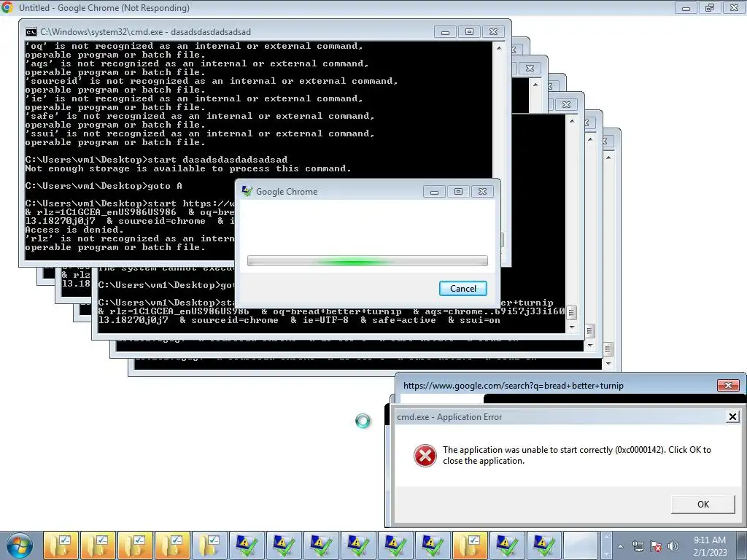The image size is (747, 560).
Task: Select the blank iconless taskbar button
Action: [x=581, y=545]
